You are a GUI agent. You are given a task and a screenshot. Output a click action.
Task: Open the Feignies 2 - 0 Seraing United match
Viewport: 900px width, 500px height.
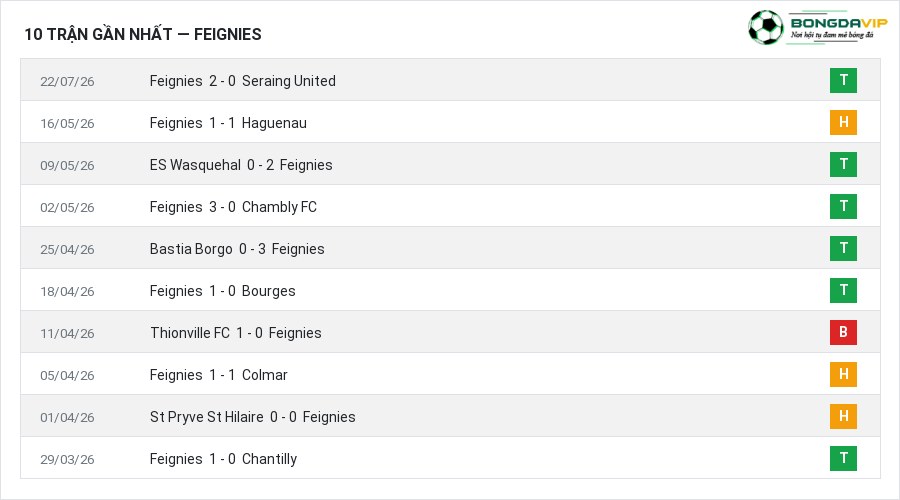242,81
